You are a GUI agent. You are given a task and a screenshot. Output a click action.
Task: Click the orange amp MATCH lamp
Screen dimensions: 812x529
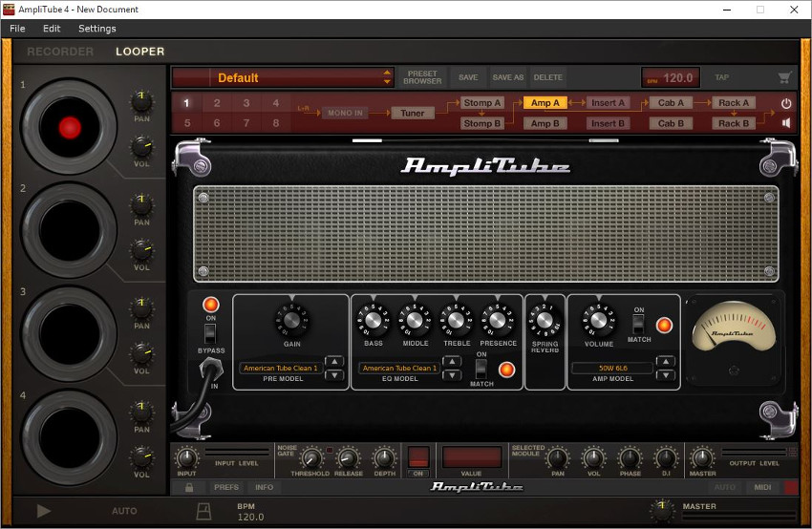664,325
